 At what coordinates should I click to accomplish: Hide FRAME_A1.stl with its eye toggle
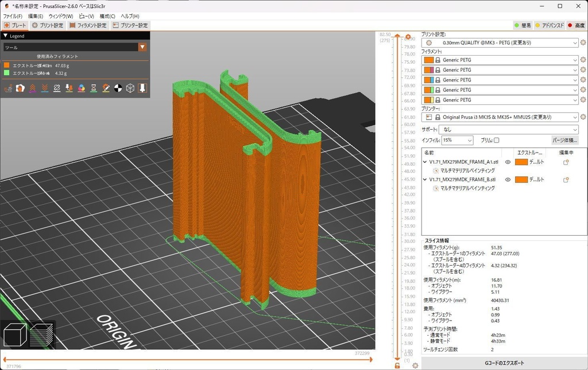pos(508,161)
